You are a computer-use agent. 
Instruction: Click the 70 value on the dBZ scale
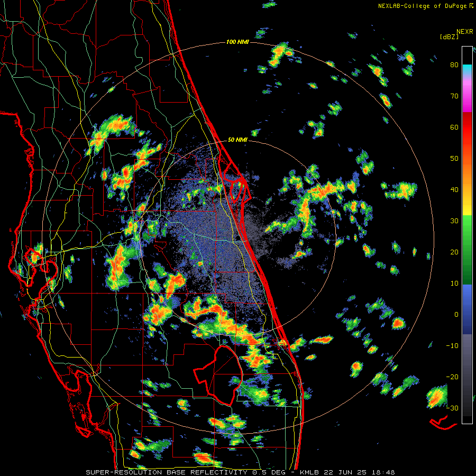click(x=454, y=96)
